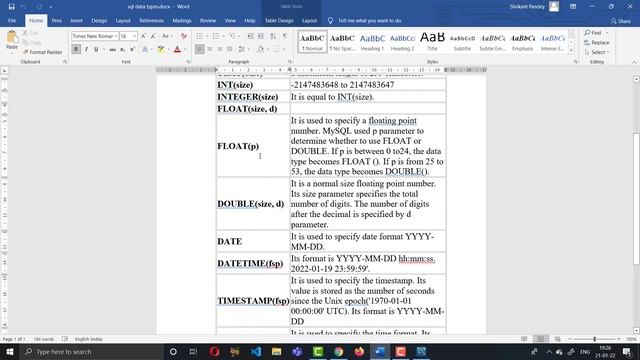Image resolution: width=640 pixels, height=360 pixels.
Task: Increase font size with Grow Font
Action: pyautogui.click(x=143, y=36)
